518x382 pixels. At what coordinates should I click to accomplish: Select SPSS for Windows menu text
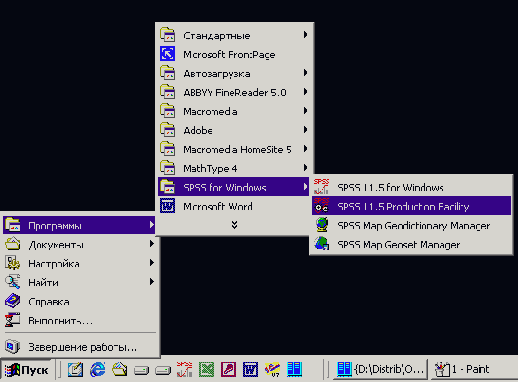(x=225, y=187)
